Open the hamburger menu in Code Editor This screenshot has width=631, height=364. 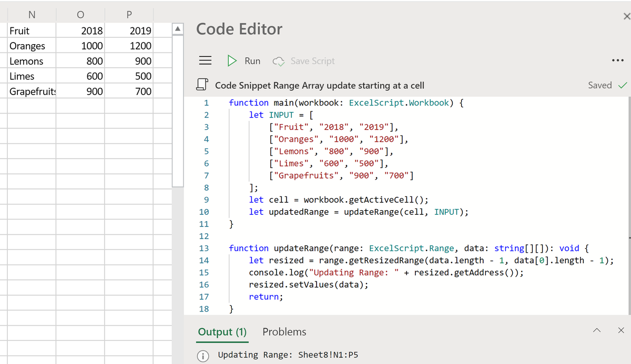(205, 61)
